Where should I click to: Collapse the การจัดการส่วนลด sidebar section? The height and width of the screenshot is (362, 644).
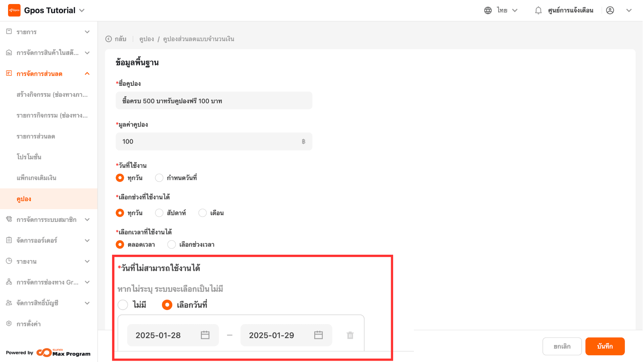(x=87, y=74)
